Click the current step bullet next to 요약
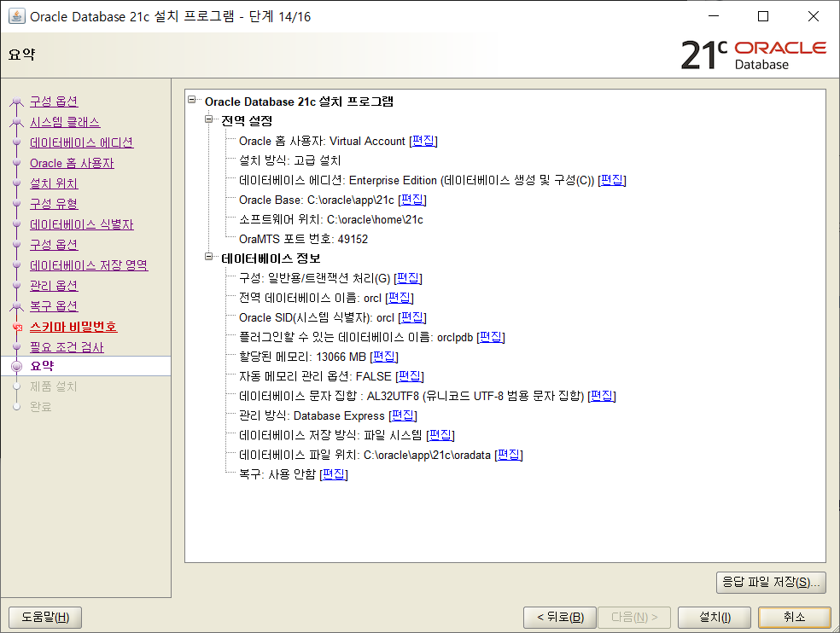Image resolution: width=840 pixels, height=633 pixels. (x=16, y=366)
